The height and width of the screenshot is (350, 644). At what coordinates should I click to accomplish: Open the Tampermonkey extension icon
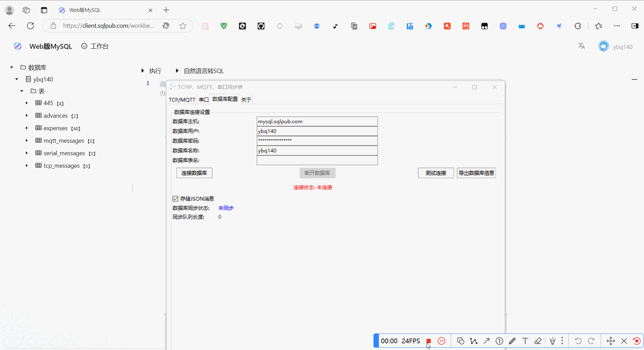(485, 26)
